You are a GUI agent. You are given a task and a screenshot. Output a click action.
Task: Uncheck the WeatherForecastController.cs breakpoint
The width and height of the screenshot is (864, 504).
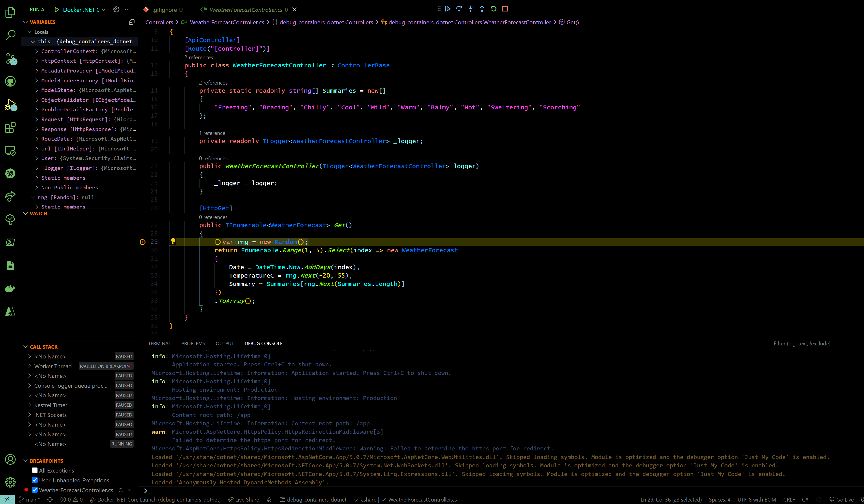[35, 490]
